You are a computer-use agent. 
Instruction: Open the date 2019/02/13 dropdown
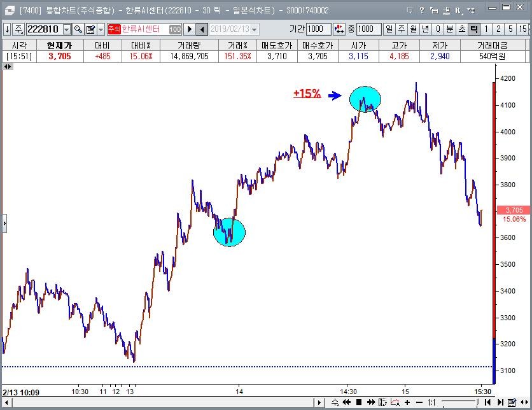click(x=255, y=29)
